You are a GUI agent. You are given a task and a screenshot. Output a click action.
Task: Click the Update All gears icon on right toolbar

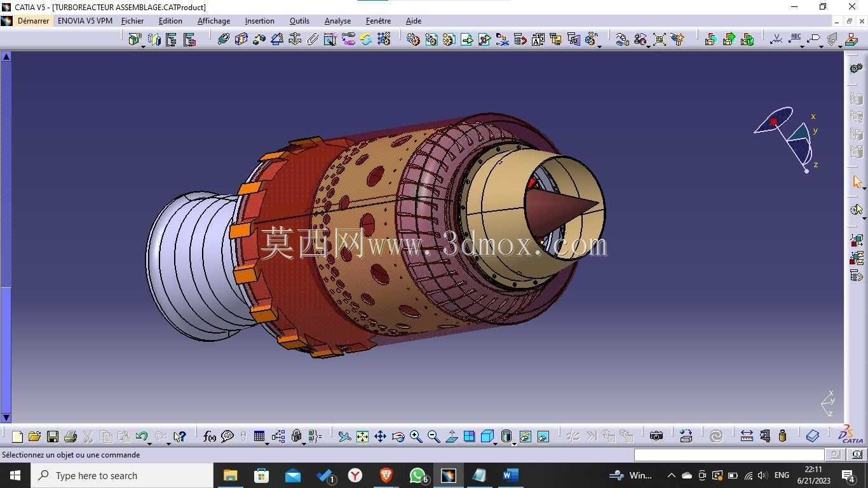tap(856, 68)
